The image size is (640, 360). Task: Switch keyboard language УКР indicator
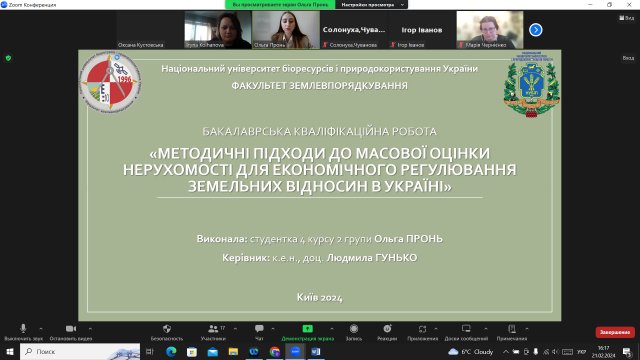coord(582,351)
